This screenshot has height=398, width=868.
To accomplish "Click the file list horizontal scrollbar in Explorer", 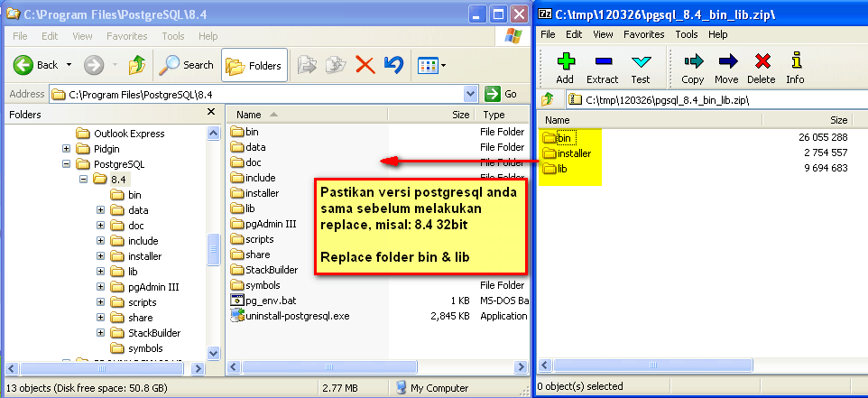I will [329, 367].
